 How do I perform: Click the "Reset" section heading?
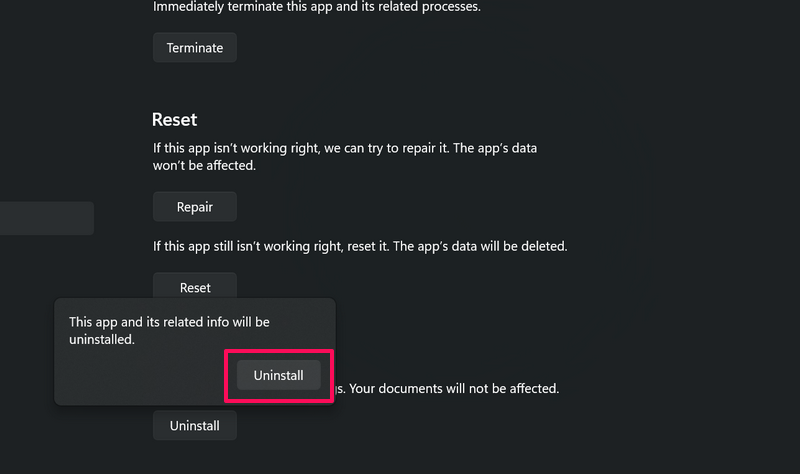(x=174, y=119)
